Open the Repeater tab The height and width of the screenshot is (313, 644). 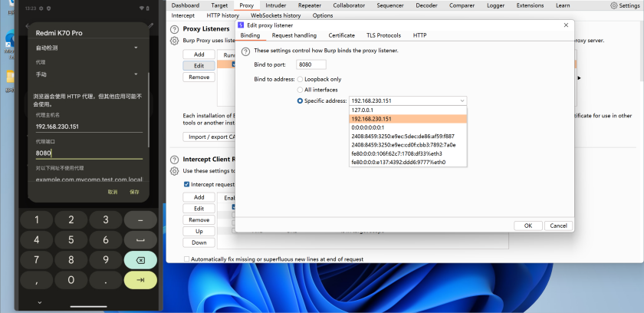310,5
